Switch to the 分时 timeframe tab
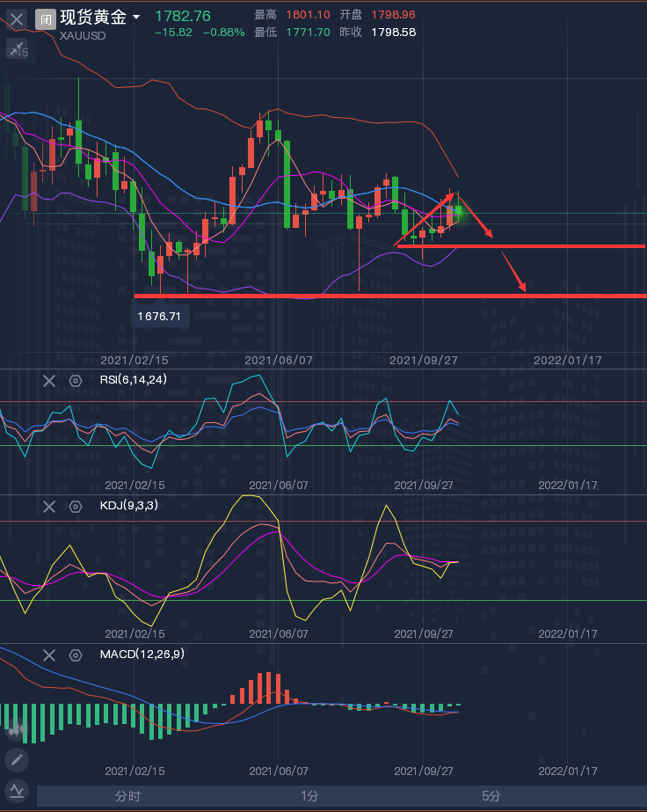This screenshot has width=647, height=812. 127,796
